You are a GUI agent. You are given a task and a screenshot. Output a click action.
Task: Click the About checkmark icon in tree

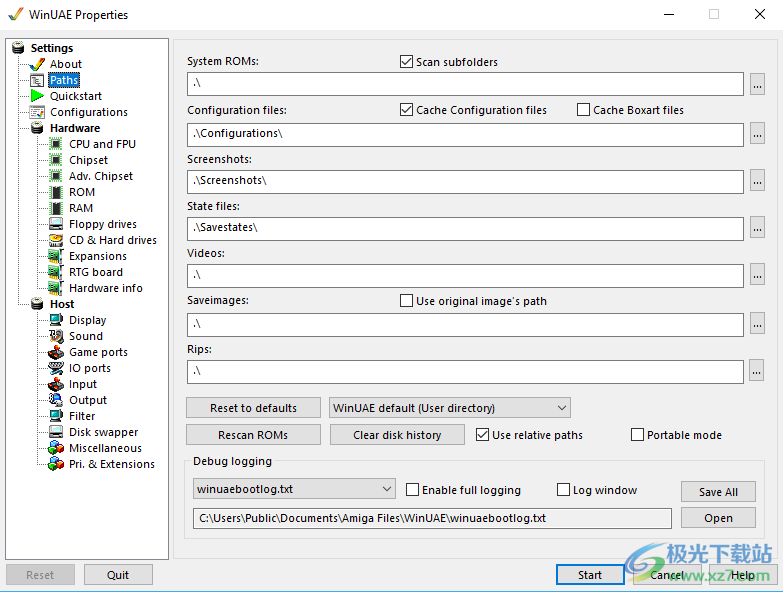[x=37, y=64]
